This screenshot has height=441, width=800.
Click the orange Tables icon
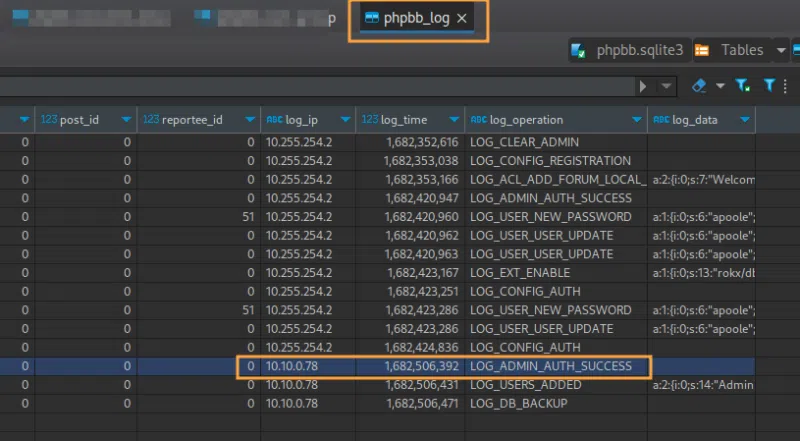tap(703, 50)
